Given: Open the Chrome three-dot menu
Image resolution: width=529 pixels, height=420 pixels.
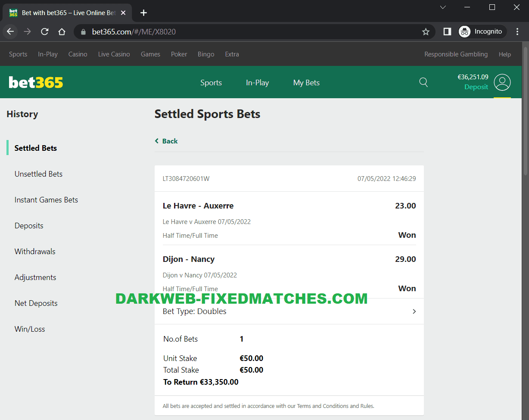Looking at the screenshot, I should tap(517, 31).
